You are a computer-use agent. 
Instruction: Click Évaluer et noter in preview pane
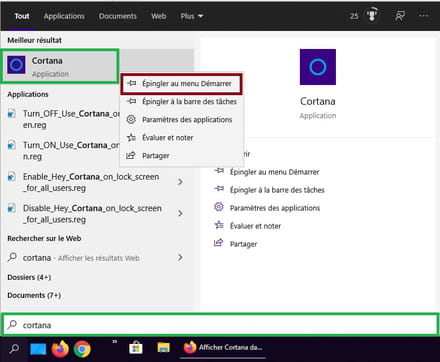(x=255, y=226)
